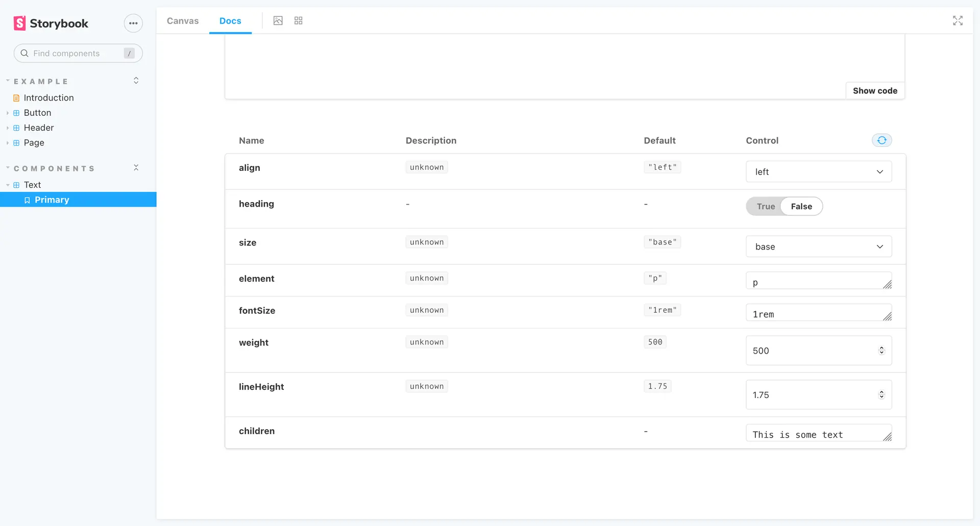Reset controls with the blue refresh icon
The height and width of the screenshot is (526, 980).
pos(881,140)
